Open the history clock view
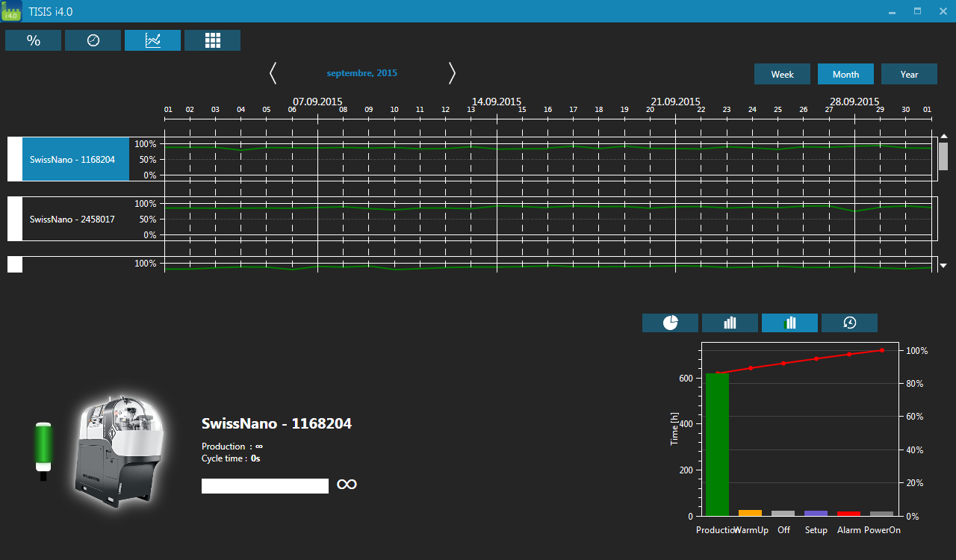 [x=849, y=323]
